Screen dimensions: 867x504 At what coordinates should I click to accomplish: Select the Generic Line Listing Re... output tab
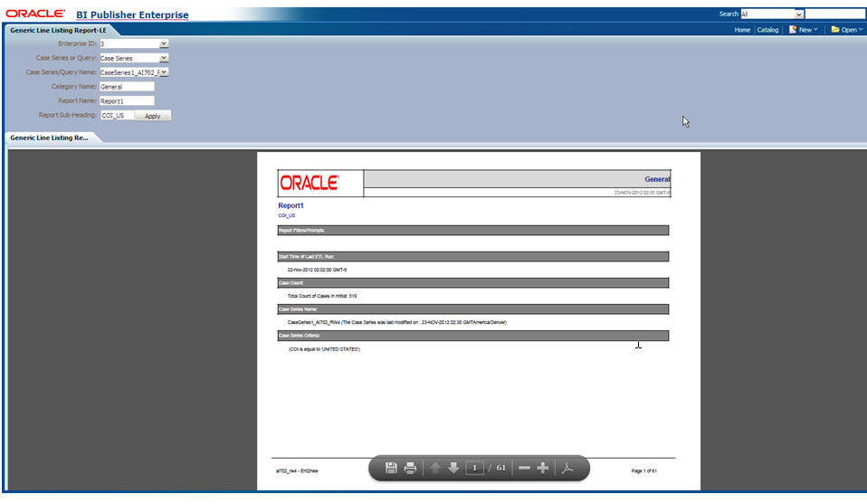point(49,138)
